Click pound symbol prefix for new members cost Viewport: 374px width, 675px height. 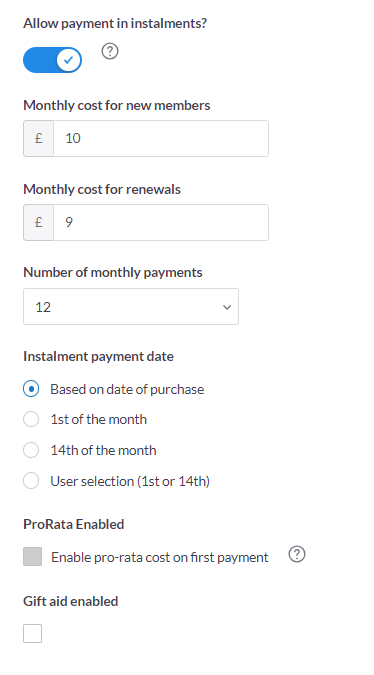(x=38, y=138)
